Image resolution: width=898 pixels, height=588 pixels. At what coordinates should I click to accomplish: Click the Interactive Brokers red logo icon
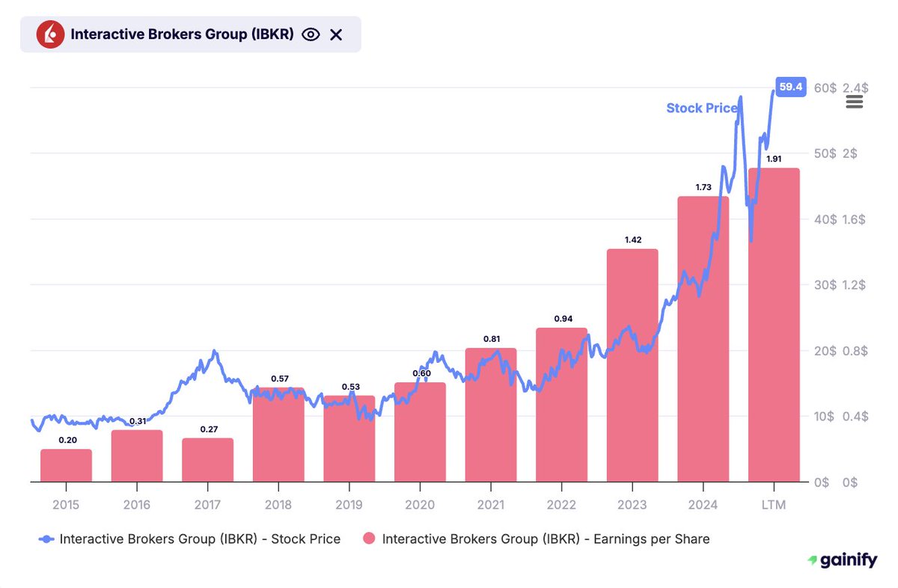click(52, 34)
